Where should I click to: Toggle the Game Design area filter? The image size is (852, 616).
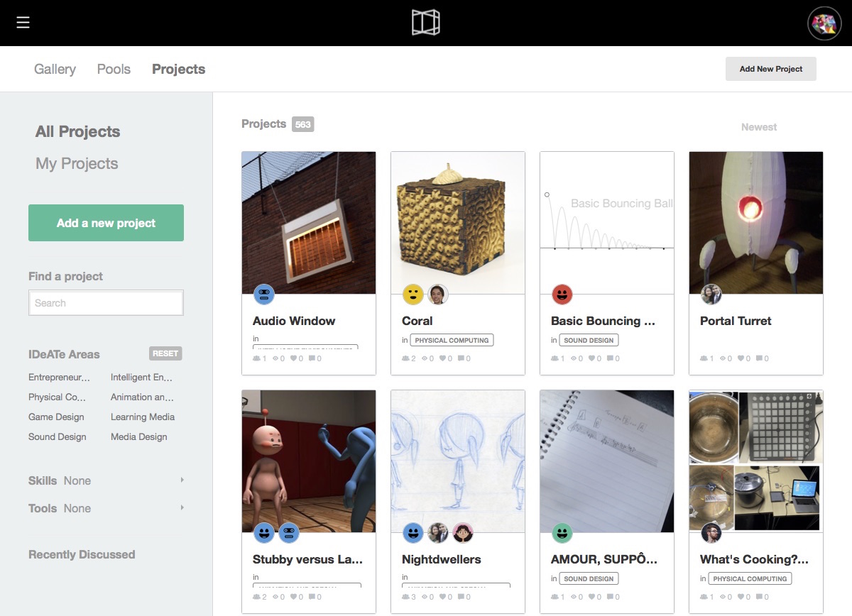tap(57, 417)
